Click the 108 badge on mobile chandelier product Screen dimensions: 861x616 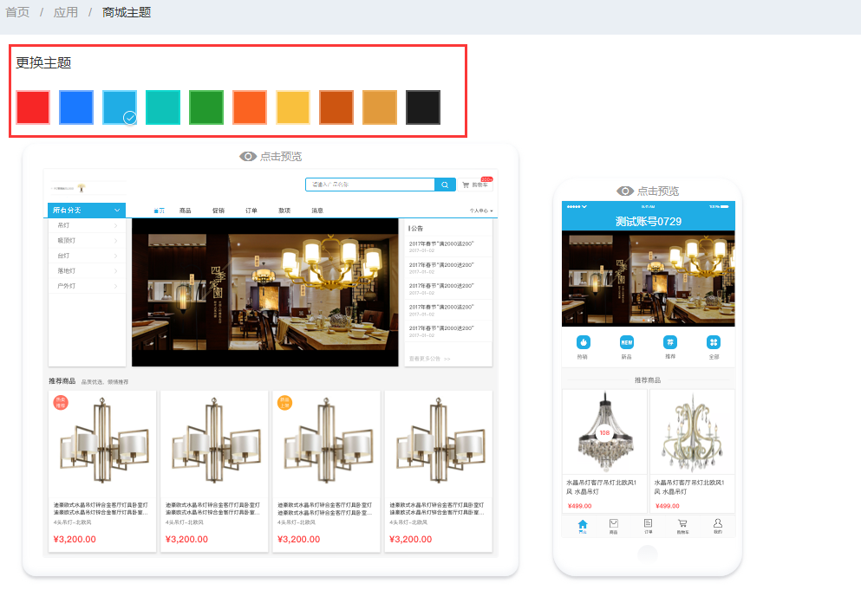coord(604,433)
